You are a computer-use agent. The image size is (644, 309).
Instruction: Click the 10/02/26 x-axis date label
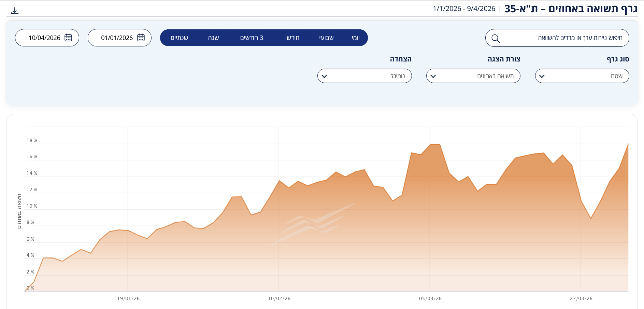click(279, 298)
